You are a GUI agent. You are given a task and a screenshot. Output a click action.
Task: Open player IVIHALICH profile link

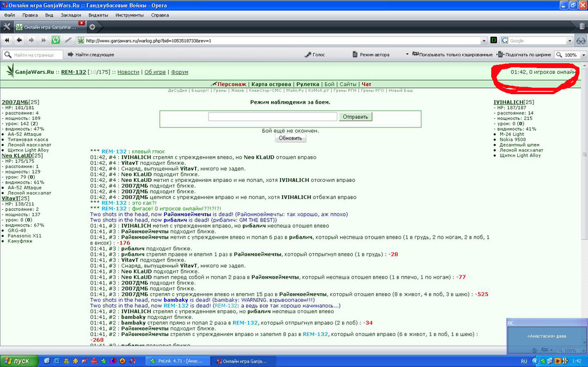[x=508, y=102]
